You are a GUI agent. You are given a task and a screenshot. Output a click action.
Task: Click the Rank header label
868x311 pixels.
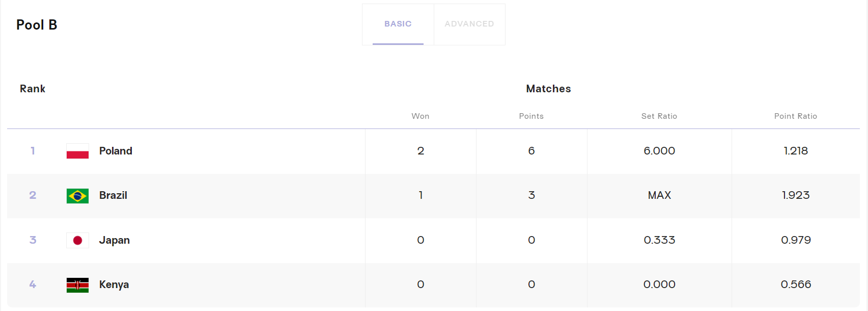[33, 89]
